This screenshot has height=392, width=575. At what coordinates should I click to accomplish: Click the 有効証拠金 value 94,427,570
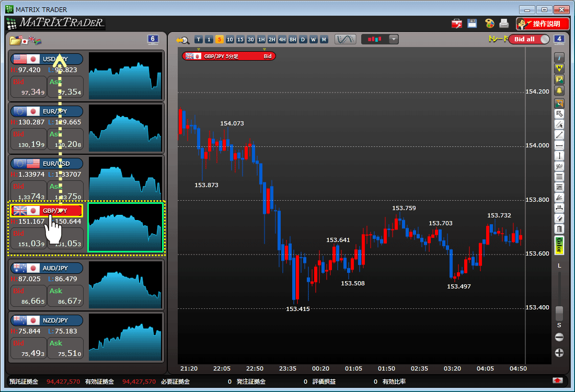click(139, 382)
